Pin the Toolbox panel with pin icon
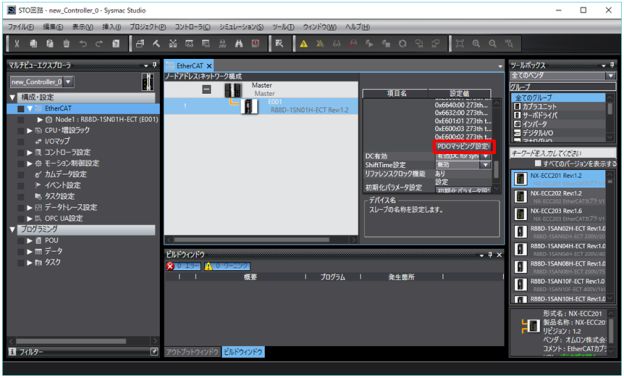The image size is (624, 378). click(x=612, y=65)
